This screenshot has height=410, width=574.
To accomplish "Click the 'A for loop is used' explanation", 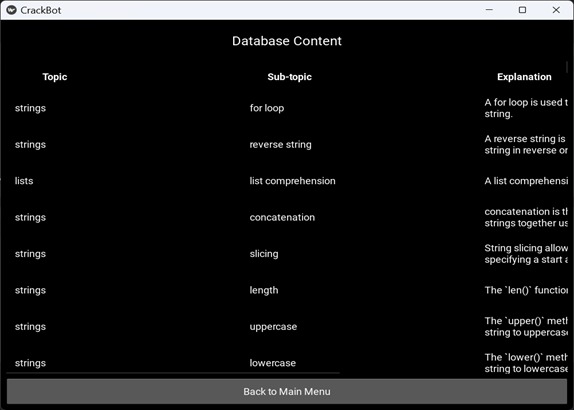I will click(526, 108).
